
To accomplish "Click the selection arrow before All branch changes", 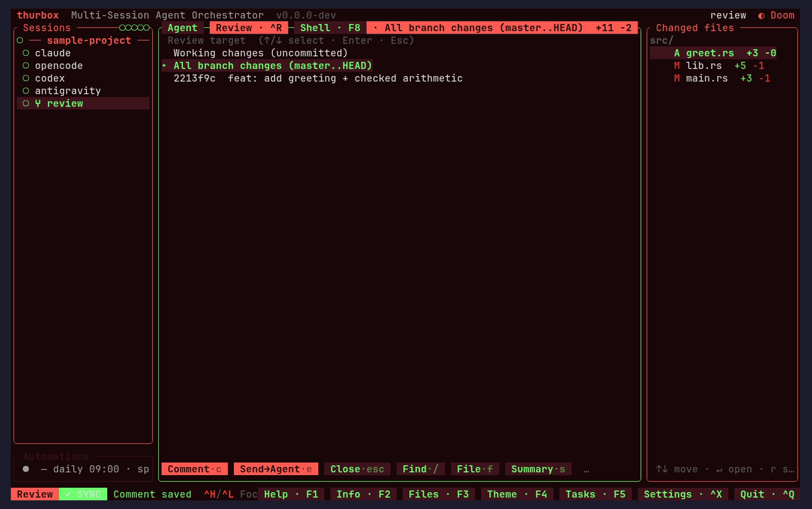I will click(165, 66).
